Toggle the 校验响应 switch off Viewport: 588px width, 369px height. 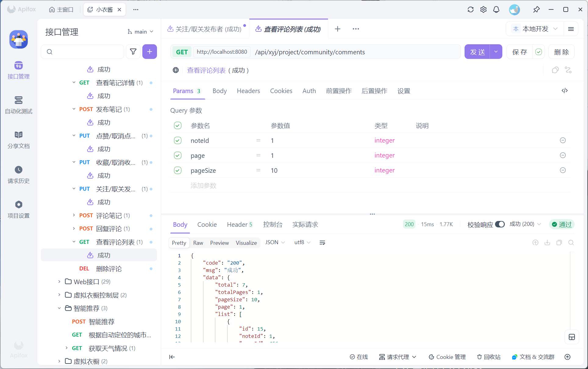point(500,224)
